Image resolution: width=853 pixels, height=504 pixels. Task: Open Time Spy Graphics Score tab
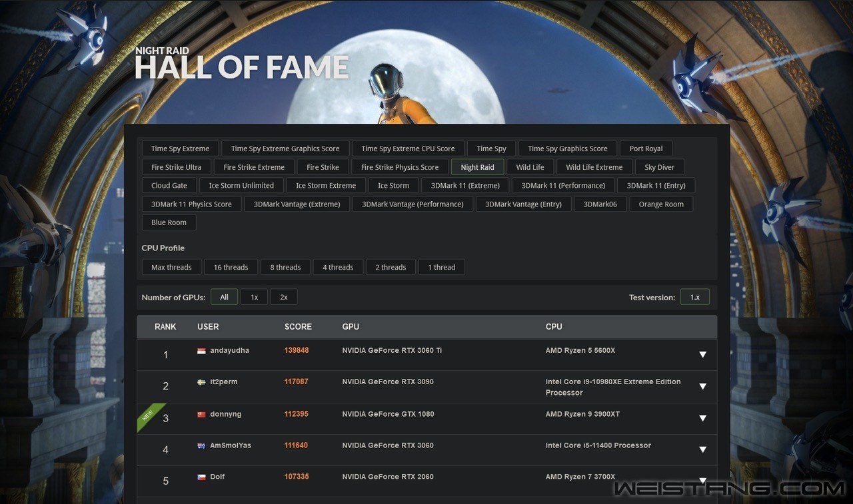pos(568,148)
